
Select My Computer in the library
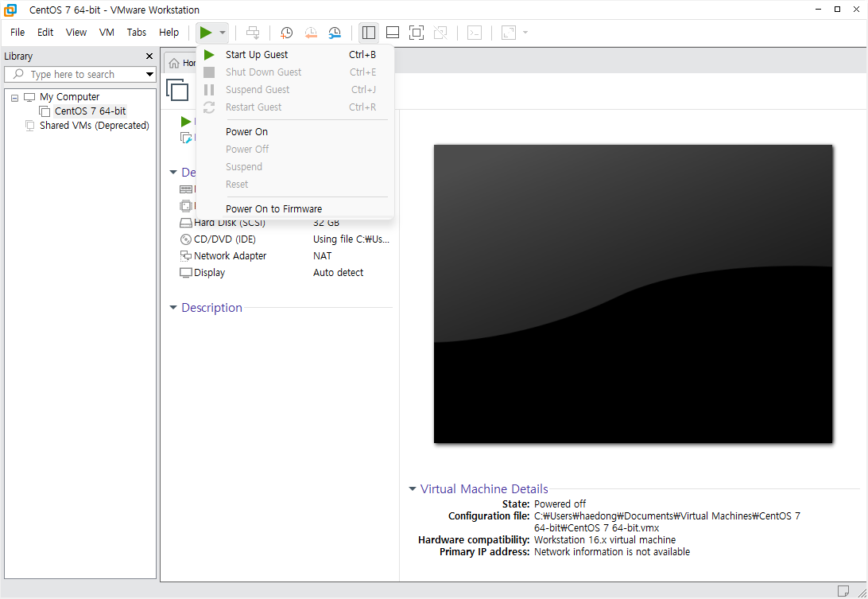click(70, 96)
